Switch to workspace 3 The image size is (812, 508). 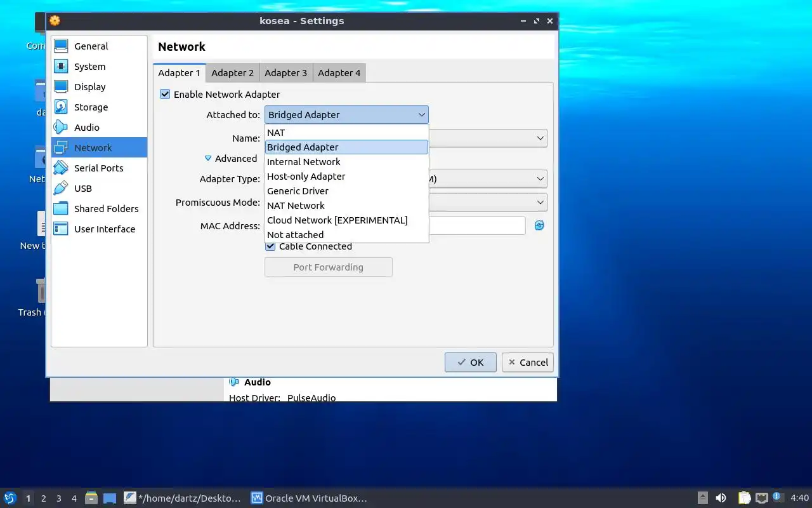click(x=59, y=498)
